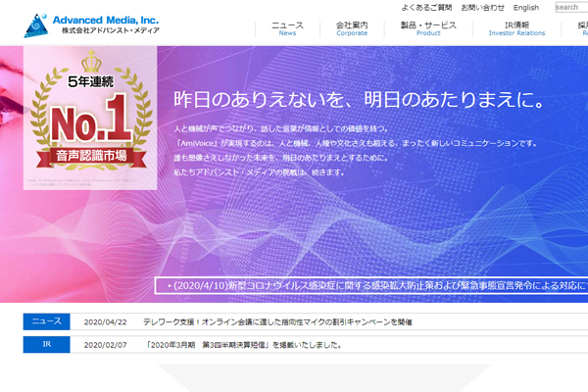588x392 pixels.
Task: Open the 2020/4/10 coronavirus notice banner
Action: click(x=371, y=286)
